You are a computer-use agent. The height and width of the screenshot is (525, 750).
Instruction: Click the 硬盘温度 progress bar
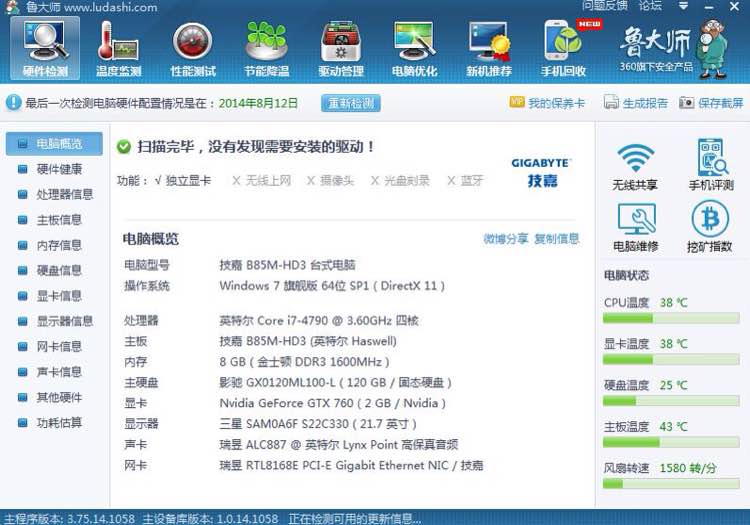[671, 401]
